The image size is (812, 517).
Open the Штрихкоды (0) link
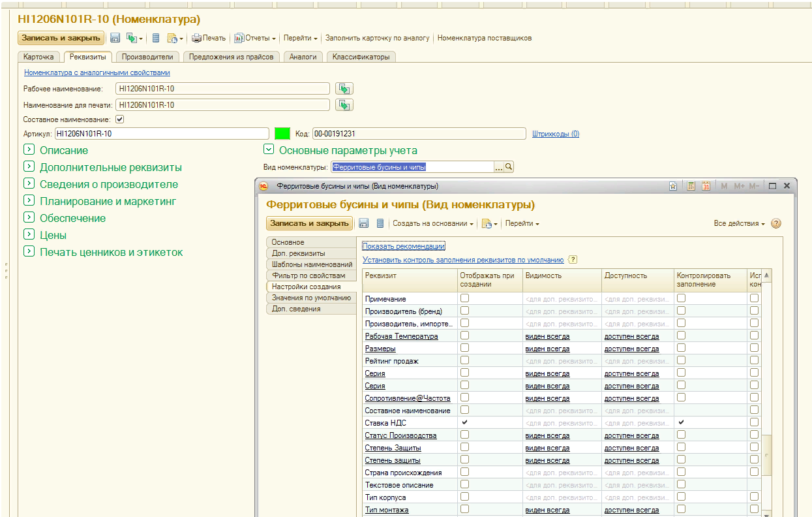tap(555, 134)
